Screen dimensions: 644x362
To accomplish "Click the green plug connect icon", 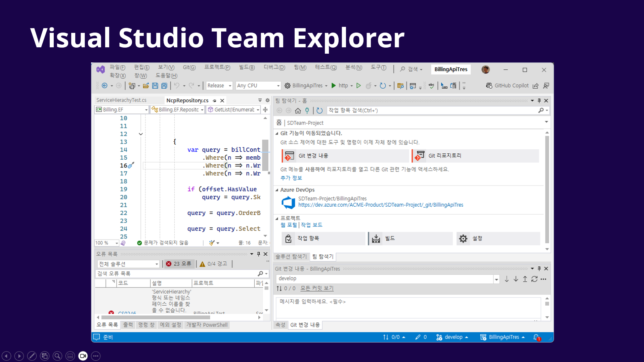I will pyautogui.click(x=307, y=110).
